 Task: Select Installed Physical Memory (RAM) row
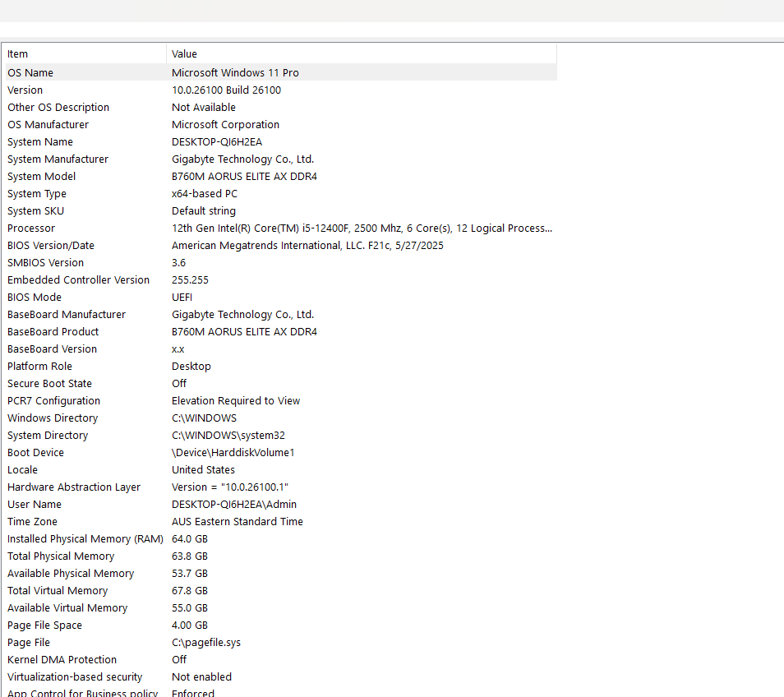[281, 538]
